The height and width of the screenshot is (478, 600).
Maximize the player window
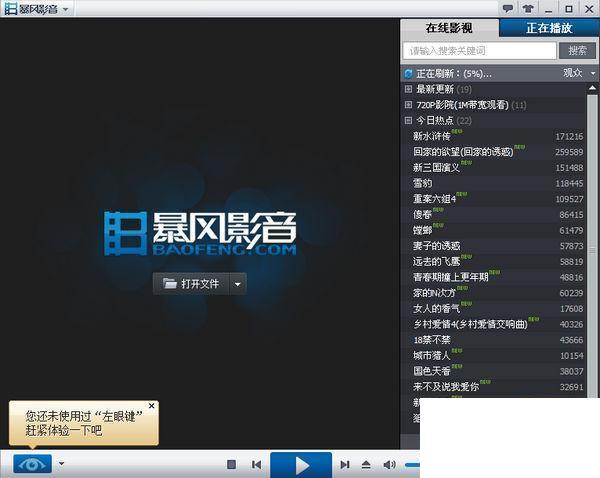[569, 9]
